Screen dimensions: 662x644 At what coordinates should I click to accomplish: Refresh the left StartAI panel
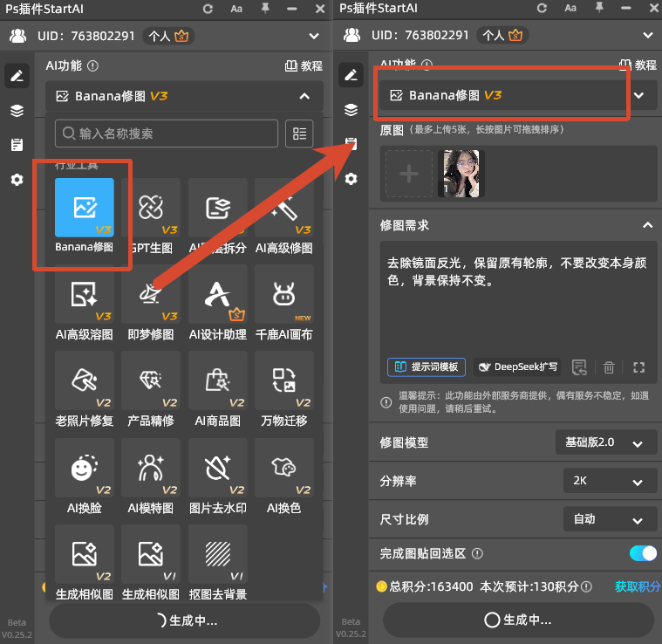pos(208,9)
